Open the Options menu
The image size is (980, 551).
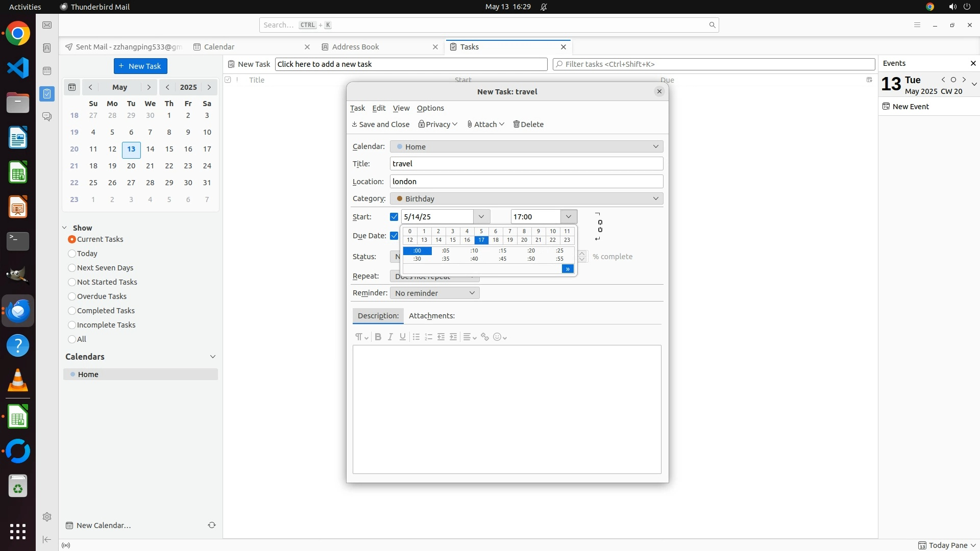pyautogui.click(x=430, y=108)
